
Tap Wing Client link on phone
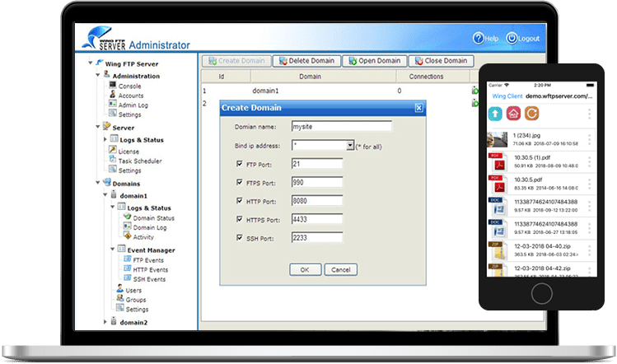pos(507,96)
